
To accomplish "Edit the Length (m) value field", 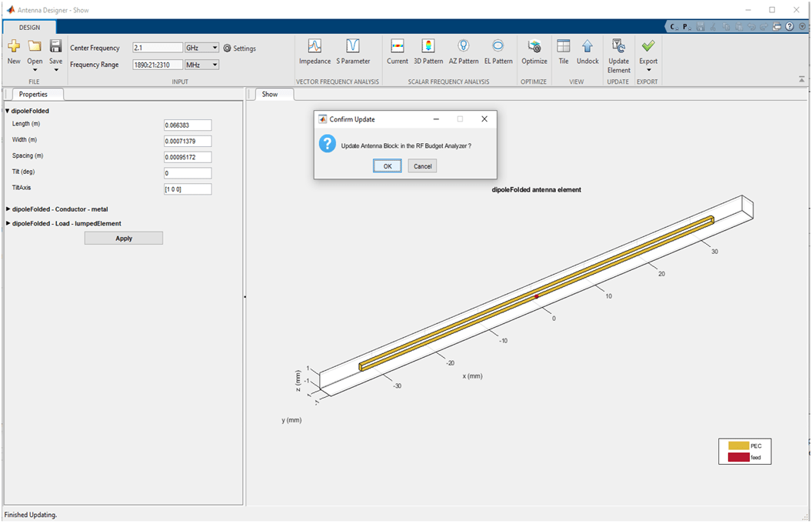I will coord(188,125).
